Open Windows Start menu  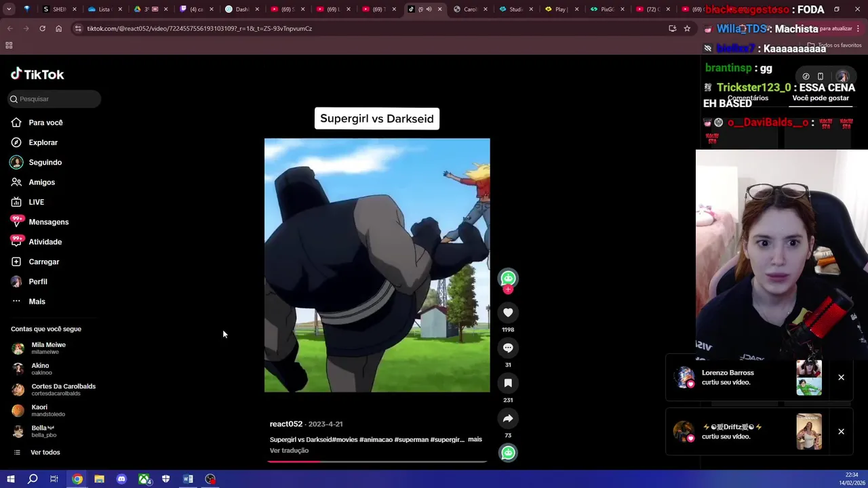(x=10, y=479)
